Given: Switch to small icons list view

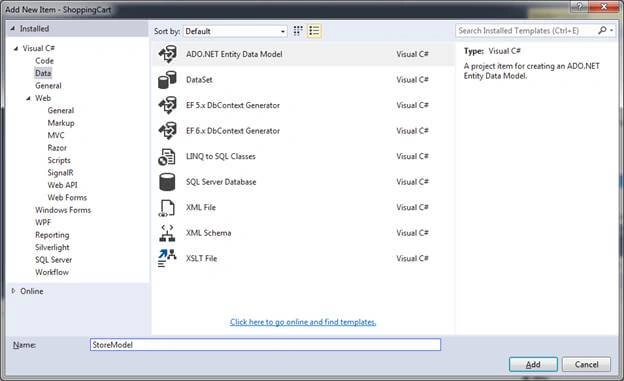Looking at the screenshot, I should coord(314,31).
